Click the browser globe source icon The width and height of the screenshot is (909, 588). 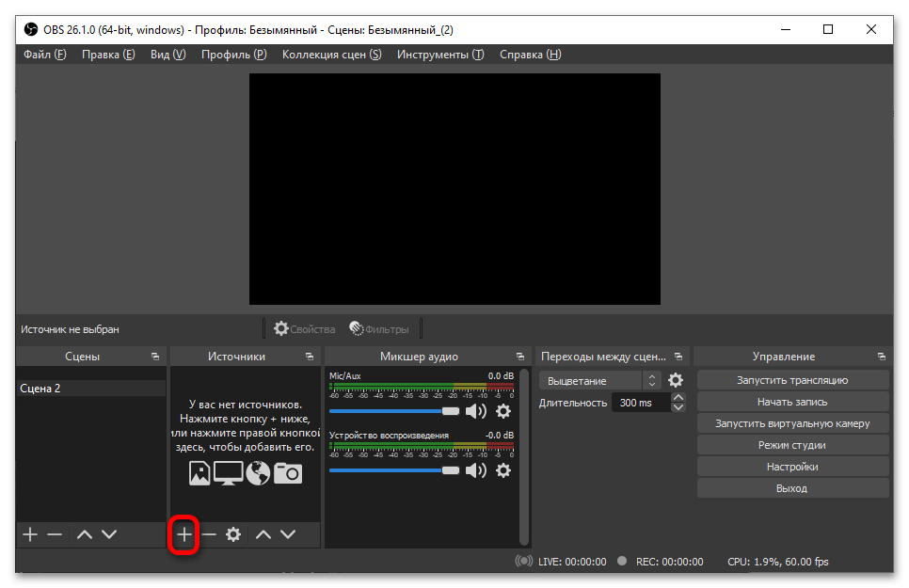[258, 473]
